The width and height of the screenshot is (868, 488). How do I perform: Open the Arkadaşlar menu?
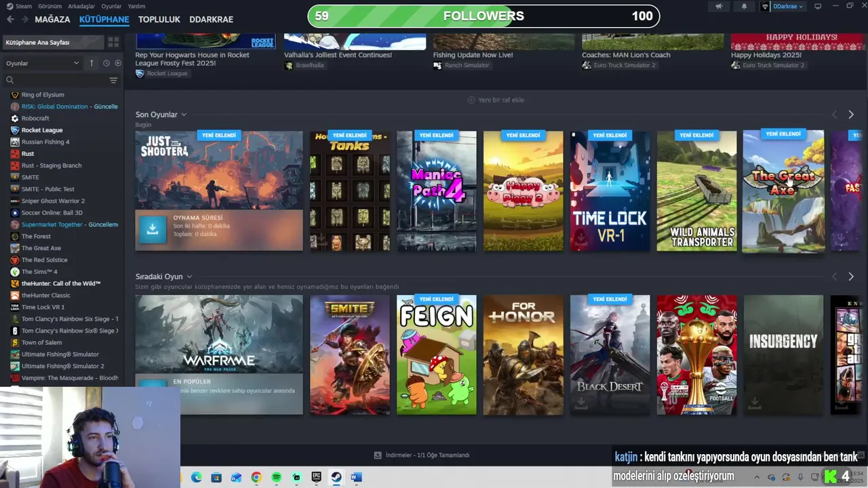[81, 6]
